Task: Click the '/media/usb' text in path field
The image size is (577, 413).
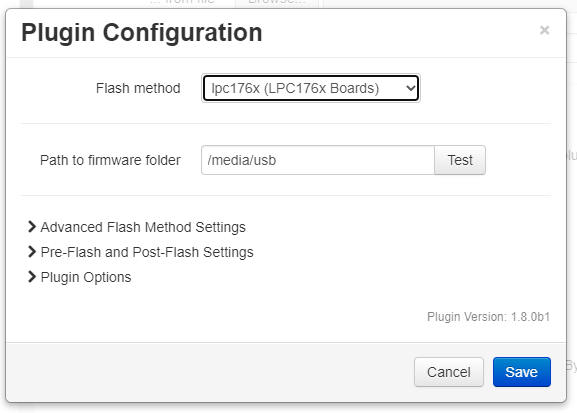Action: 242,160
